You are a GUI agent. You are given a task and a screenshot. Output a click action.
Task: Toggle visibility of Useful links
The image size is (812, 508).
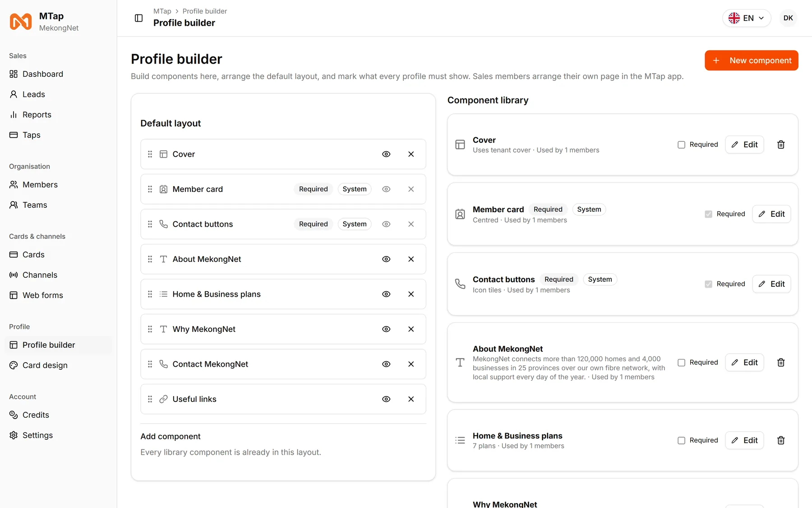pos(386,399)
